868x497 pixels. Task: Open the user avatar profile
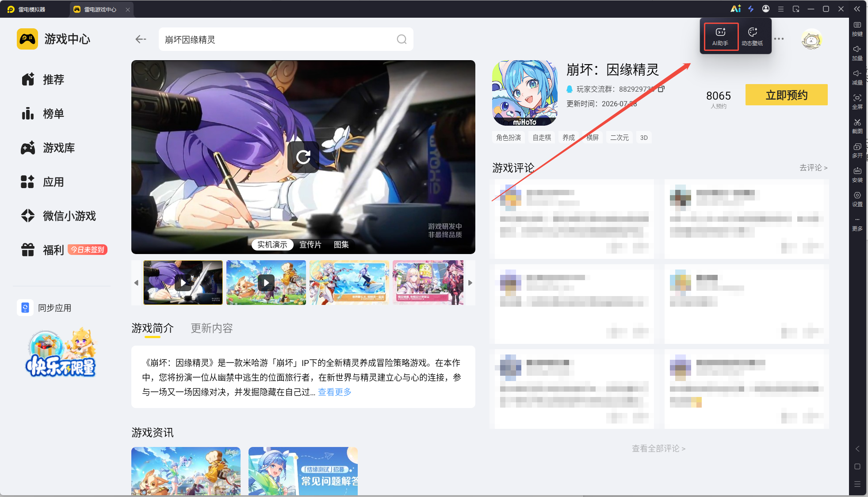tap(811, 40)
